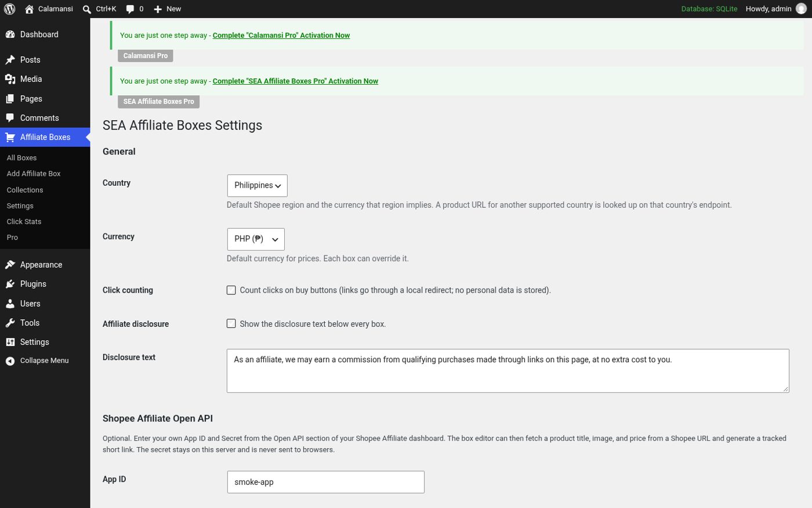Open Click Stats submenu item

coord(24,222)
